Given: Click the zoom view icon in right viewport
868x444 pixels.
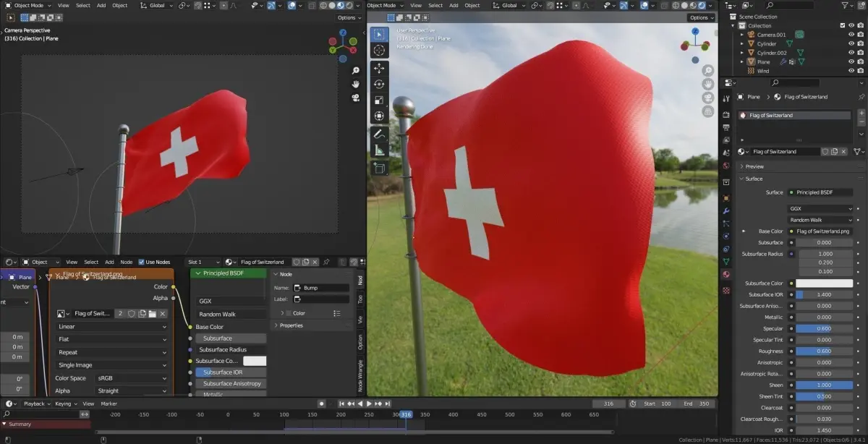Looking at the screenshot, I should [x=708, y=71].
